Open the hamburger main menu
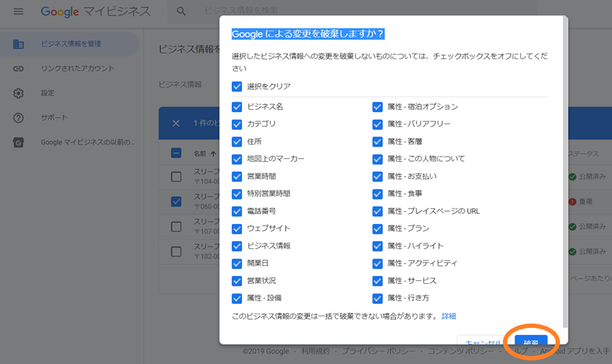The image size is (612, 364). (x=18, y=12)
